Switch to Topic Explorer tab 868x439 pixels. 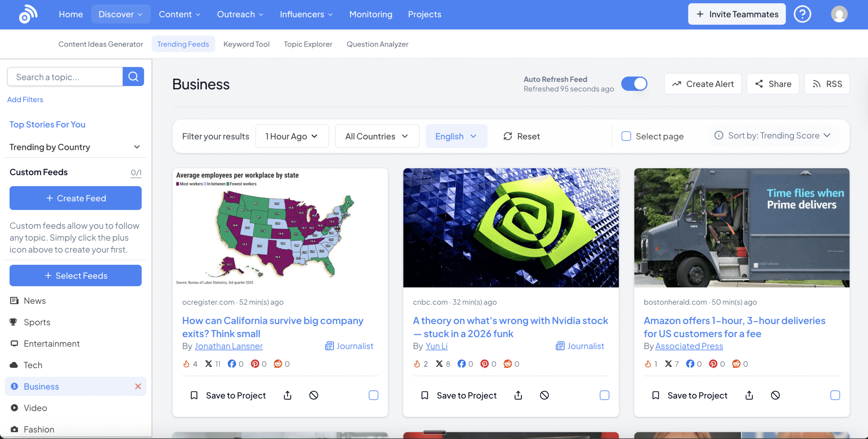pyautogui.click(x=308, y=44)
